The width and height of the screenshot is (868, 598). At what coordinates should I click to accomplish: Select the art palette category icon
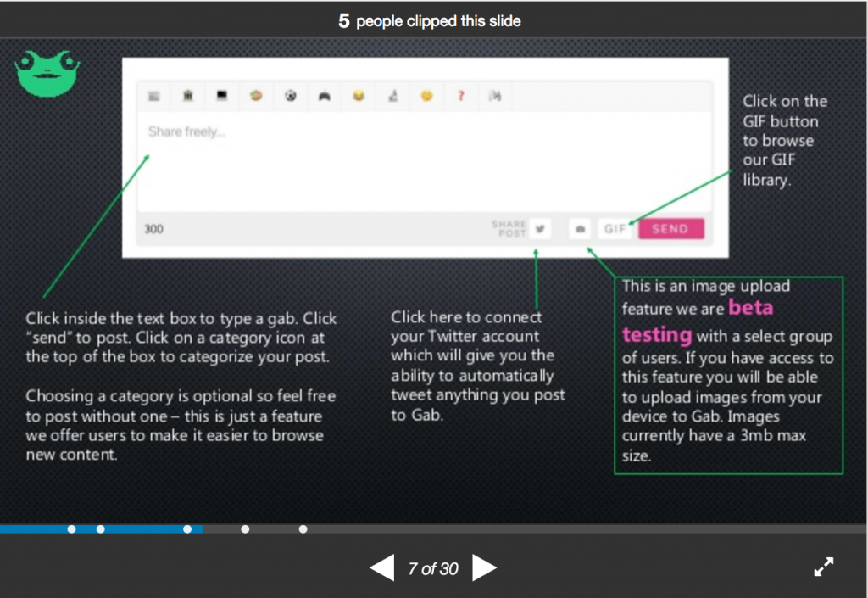pos(256,96)
